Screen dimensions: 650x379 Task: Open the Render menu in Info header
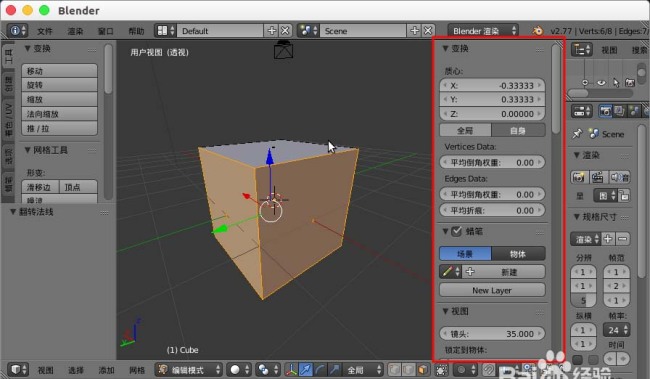75,31
